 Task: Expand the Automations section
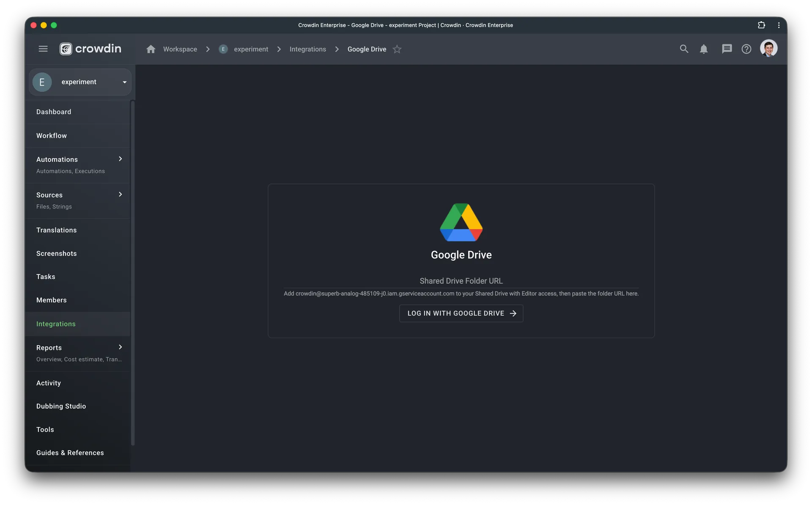[120, 159]
